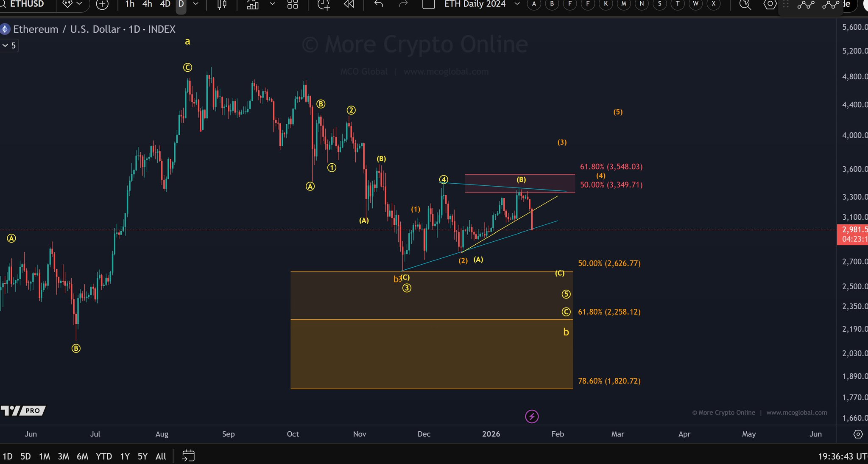Select the 4D interval button

click(x=165, y=4)
